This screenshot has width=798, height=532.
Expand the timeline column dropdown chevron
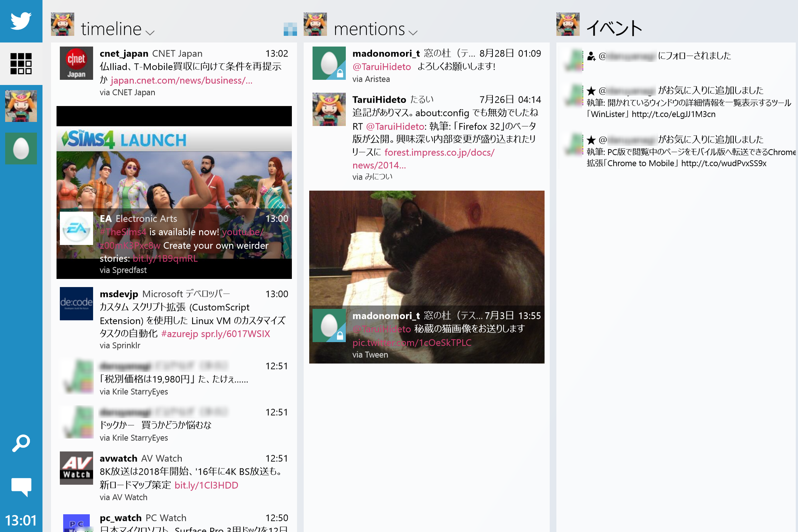click(x=149, y=33)
